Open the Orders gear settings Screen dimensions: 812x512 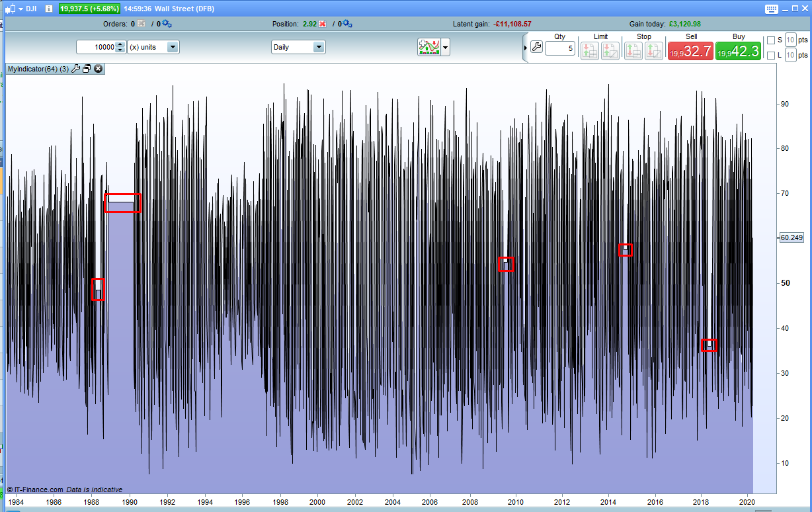[x=167, y=24]
